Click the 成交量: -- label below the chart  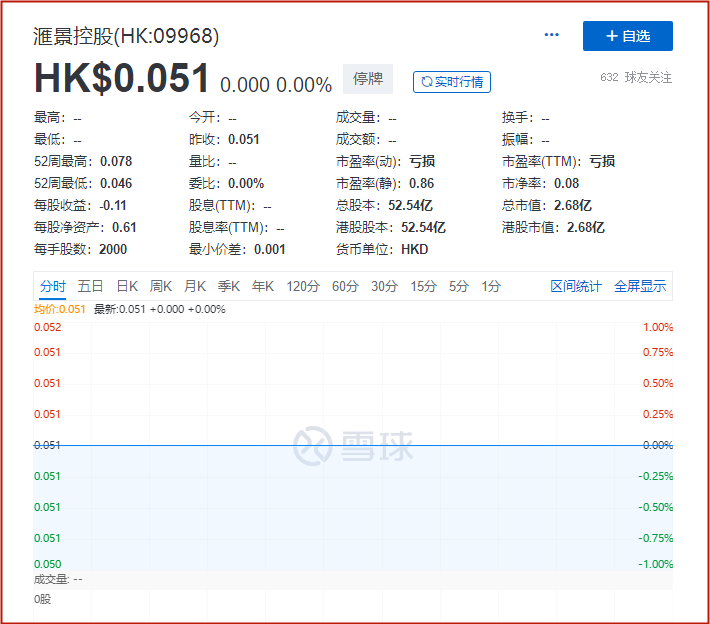click(58, 580)
